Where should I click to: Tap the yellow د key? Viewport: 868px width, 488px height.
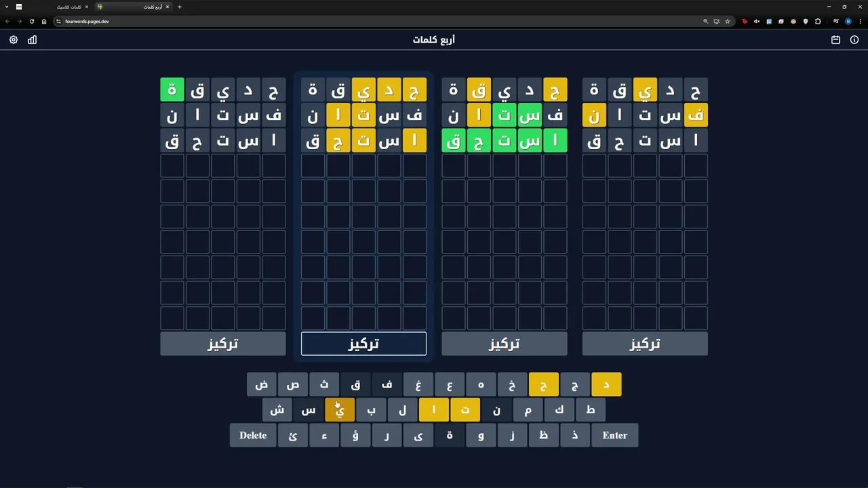tap(606, 384)
